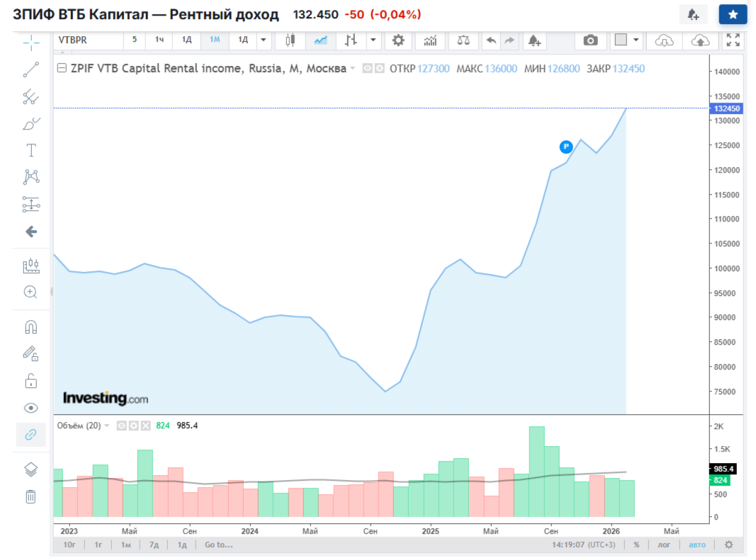Toggle percent scale %
Viewport: 756px width, 560px height.
coord(636,545)
